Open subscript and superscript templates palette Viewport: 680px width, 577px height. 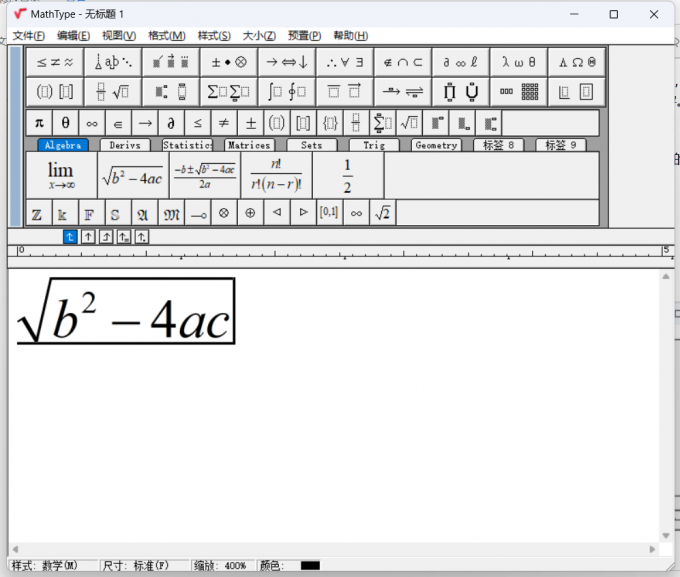[x=171, y=92]
